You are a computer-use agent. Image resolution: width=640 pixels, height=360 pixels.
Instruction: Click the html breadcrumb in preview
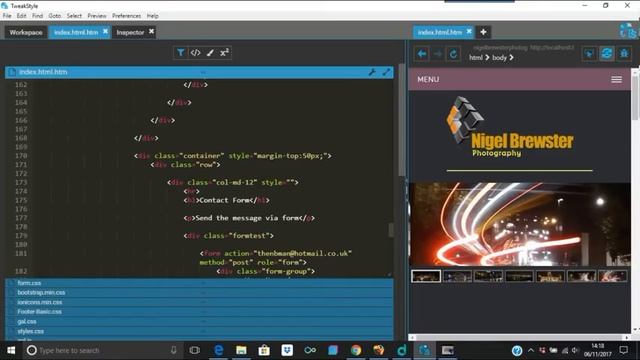(x=476, y=58)
